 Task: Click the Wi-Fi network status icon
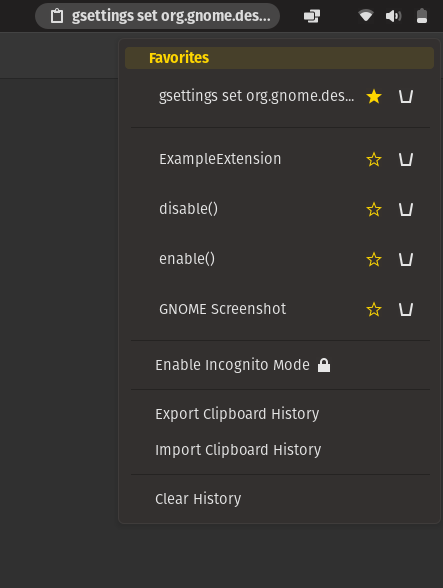pyautogui.click(x=366, y=16)
